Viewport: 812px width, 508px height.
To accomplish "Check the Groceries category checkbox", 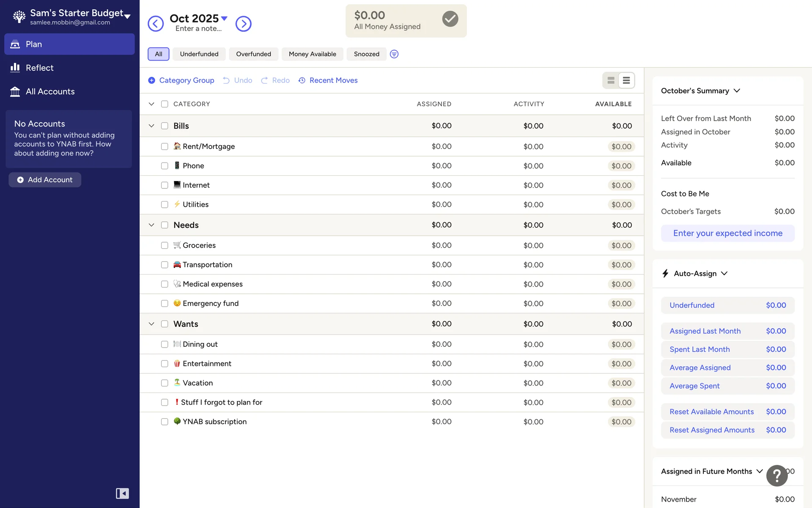I will [x=165, y=246].
